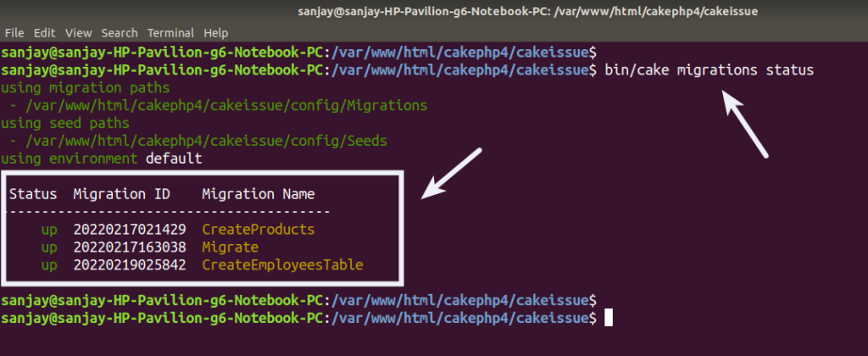This screenshot has height=356, width=868.
Task: Click the 'up' status of CreateProducts
Action: pos(49,230)
